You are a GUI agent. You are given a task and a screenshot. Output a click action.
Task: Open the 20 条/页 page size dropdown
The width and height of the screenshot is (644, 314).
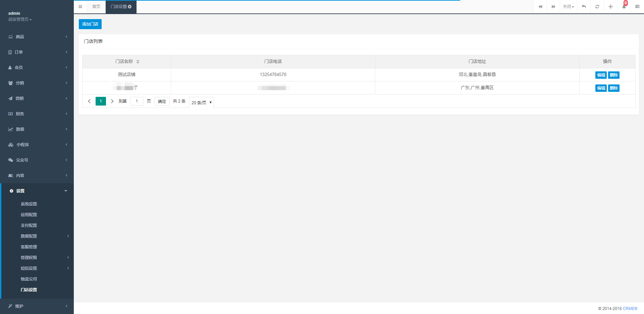[x=201, y=103]
